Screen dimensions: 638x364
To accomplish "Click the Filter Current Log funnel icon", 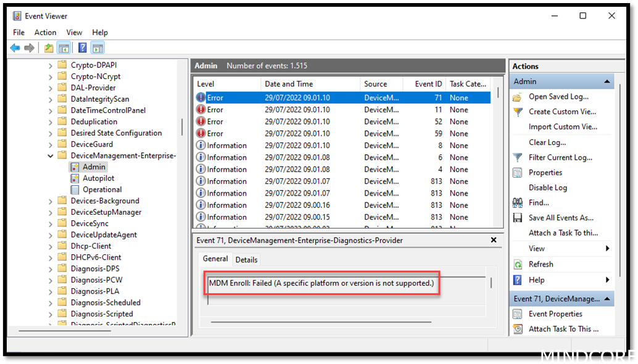I will (517, 157).
